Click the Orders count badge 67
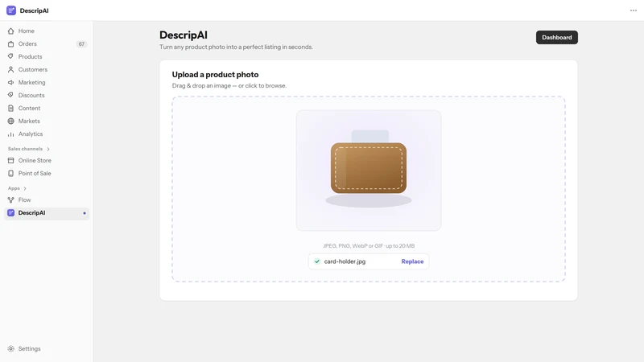This screenshot has height=362, width=644. (81, 44)
